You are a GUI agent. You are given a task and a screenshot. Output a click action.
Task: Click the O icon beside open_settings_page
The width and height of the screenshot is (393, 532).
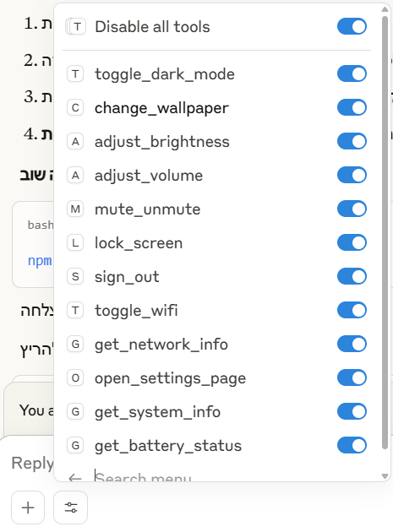(x=75, y=378)
